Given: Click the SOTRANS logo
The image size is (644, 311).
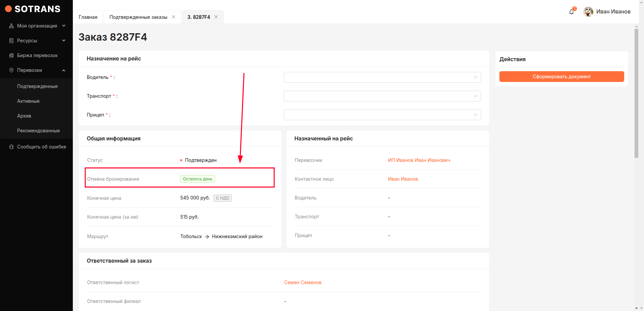Looking at the screenshot, I should tap(33, 9).
